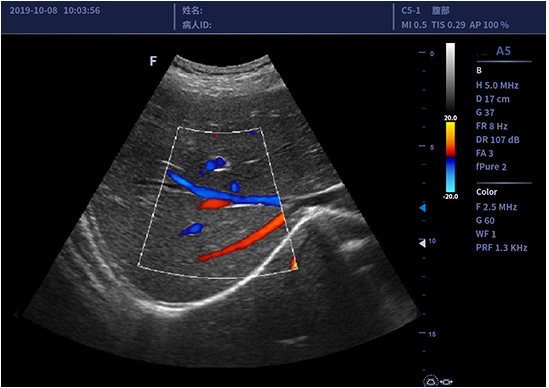The width and height of the screenshot is (549, 388).
Task: Click the patient name field
Action: coord(192,11)
